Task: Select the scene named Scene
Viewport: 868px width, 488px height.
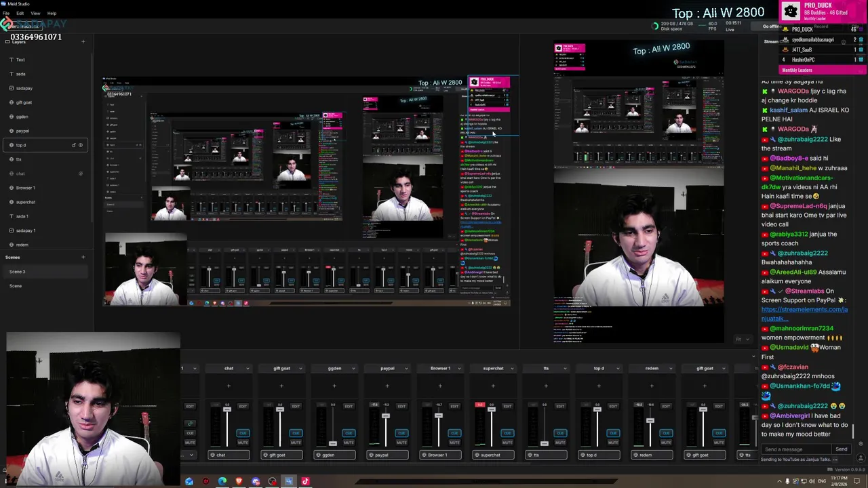Action: (x=45, y=285)
